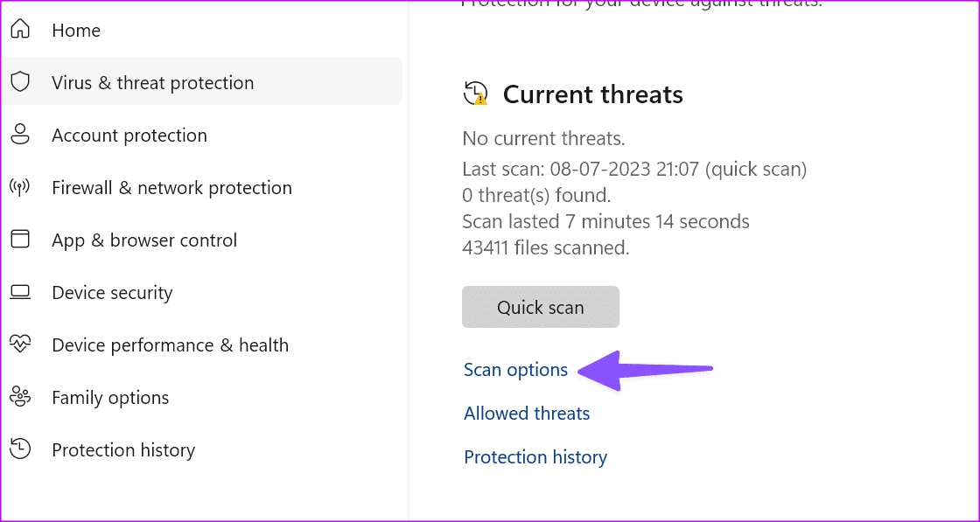Select the Firewall & network protection signal icon
The height and width of the screenshot is (522, 980).
point(19,187)
